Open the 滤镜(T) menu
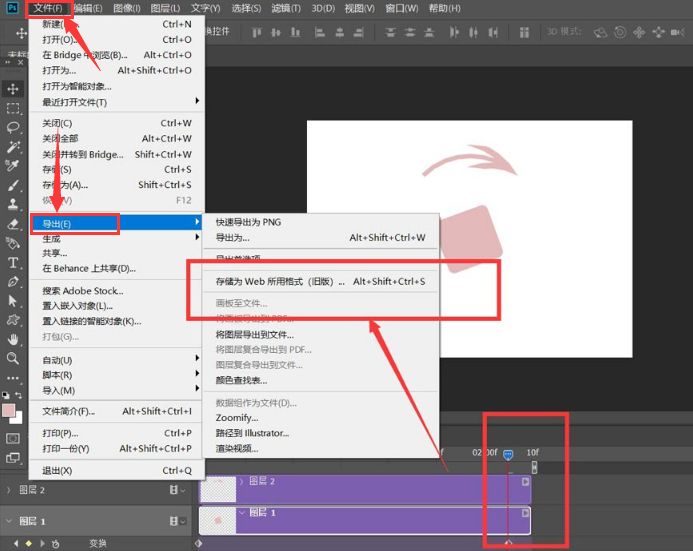 pyautogui.click(x=286, y=8)
